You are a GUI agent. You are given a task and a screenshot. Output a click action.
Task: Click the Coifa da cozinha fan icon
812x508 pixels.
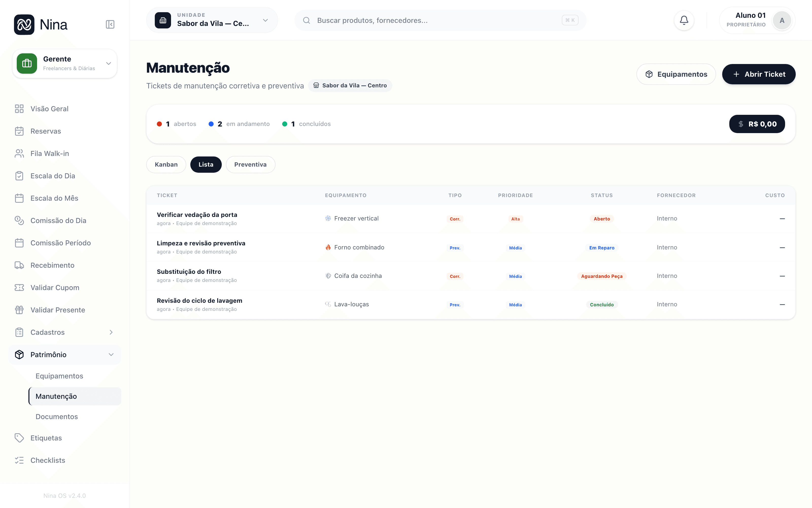pos(328,276)
